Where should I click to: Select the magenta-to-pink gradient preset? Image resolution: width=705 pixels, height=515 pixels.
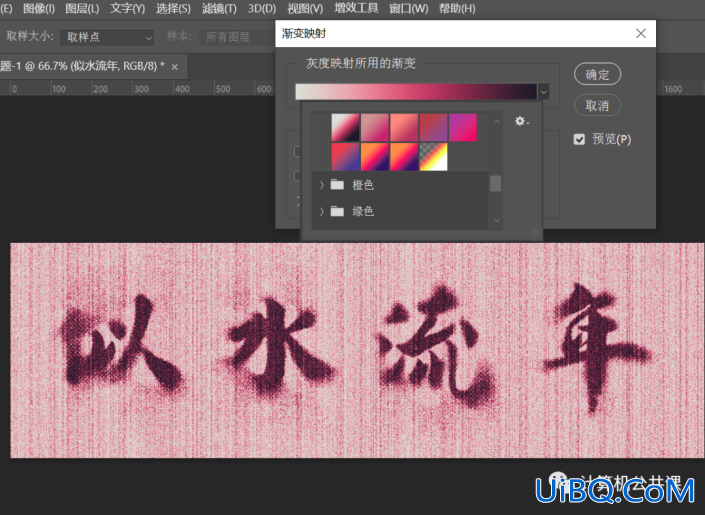click(463, 127)
